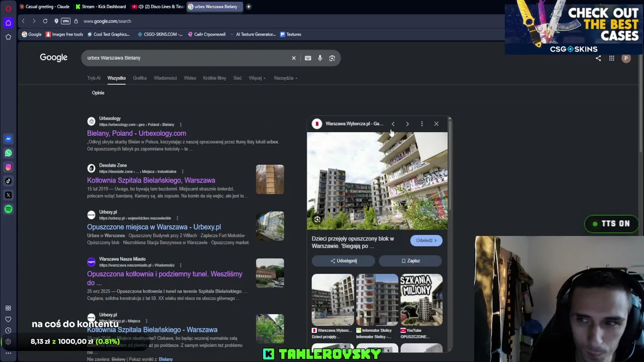Open Bielany, Poland - Urbexology.com result
This screenshot has width=644, height=362.
pos(136,133)
